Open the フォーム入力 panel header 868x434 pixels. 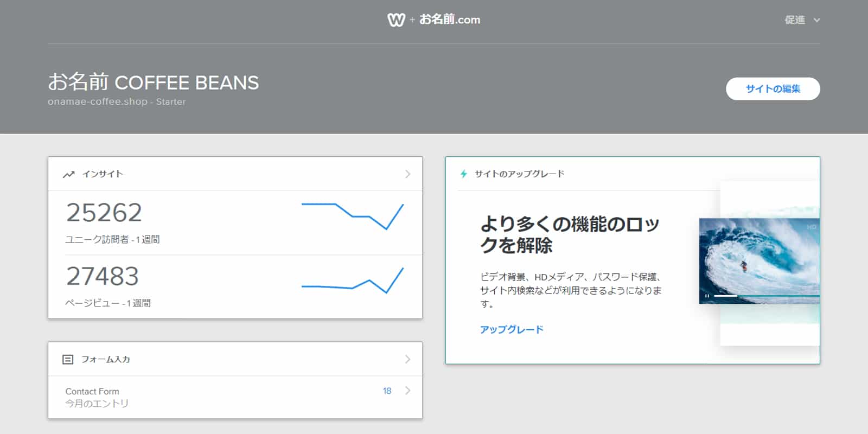(x=235, y=359)
